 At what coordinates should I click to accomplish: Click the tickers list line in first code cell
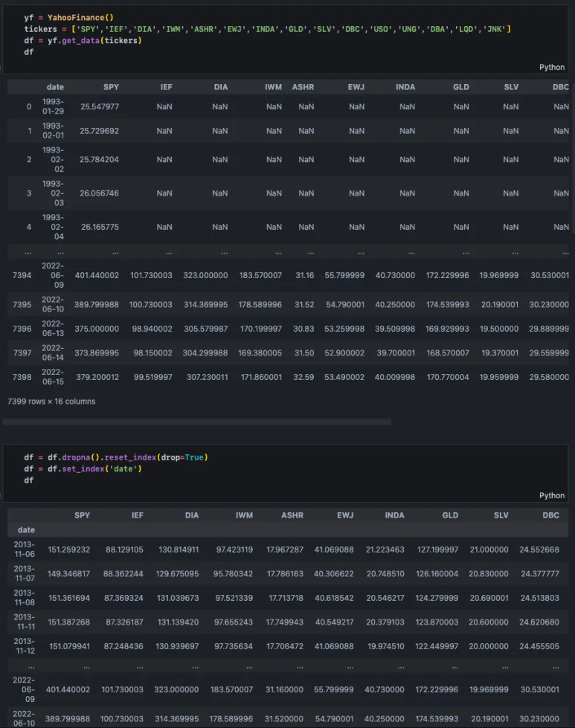(x=267, y=28)
